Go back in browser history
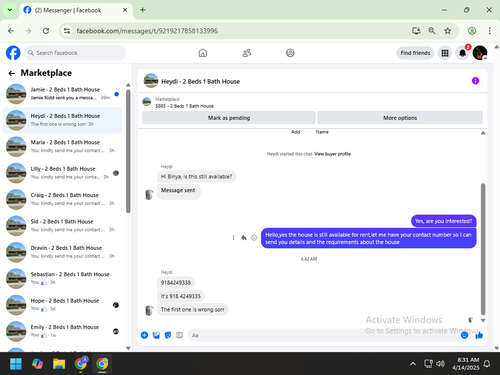The image size is (500, 375). (x=11, y=31)
